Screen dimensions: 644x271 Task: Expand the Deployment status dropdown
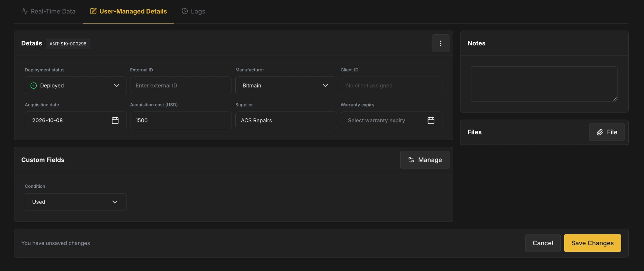point(76,86)
